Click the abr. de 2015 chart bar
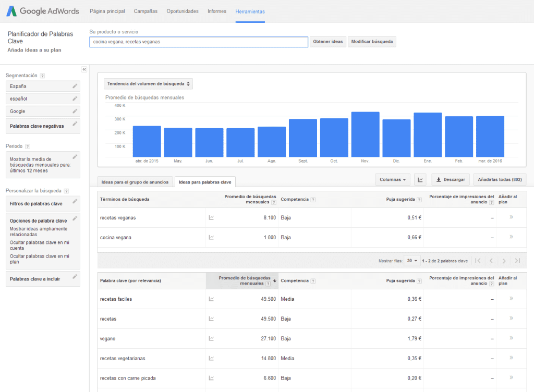534x392 pixels. (x=147, y=142)
